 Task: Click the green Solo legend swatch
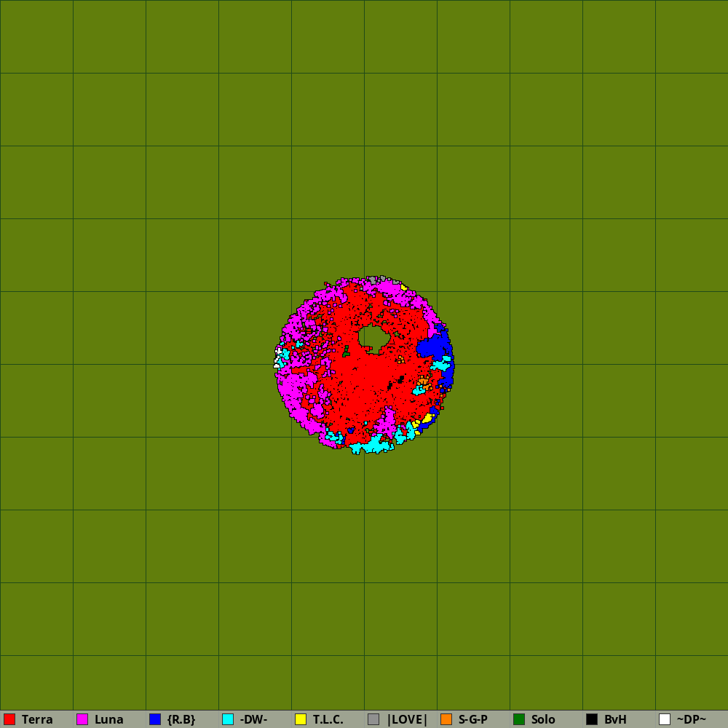tap(519, 719)
